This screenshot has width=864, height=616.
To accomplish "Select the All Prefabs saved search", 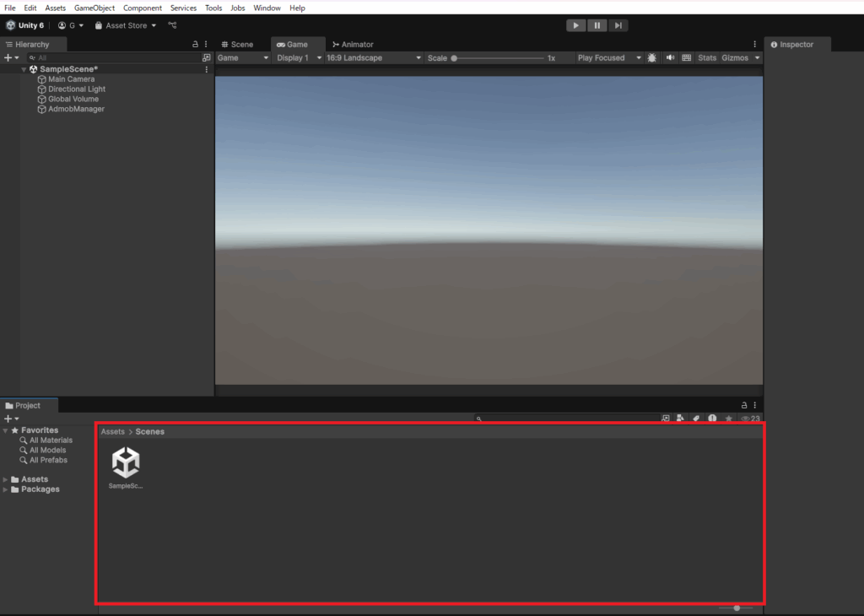I will pyautogui.click(x=48, y=460).
